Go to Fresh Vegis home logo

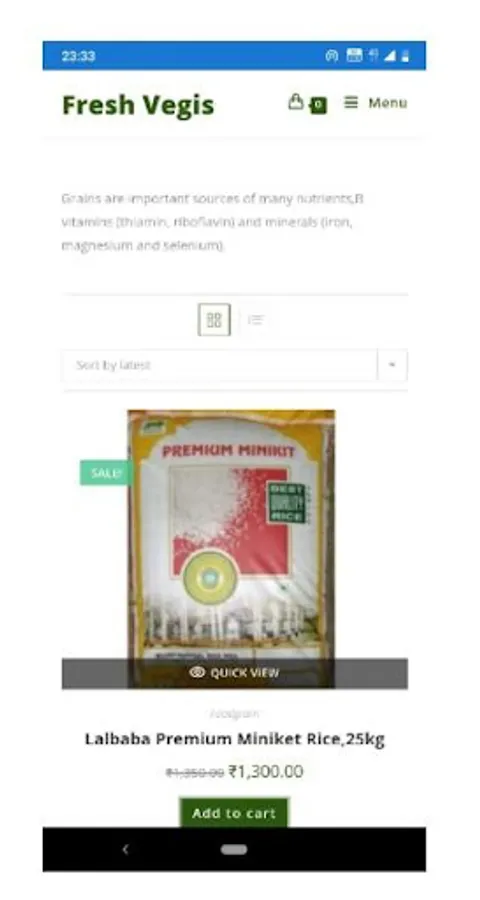click(x=138, y=105)
